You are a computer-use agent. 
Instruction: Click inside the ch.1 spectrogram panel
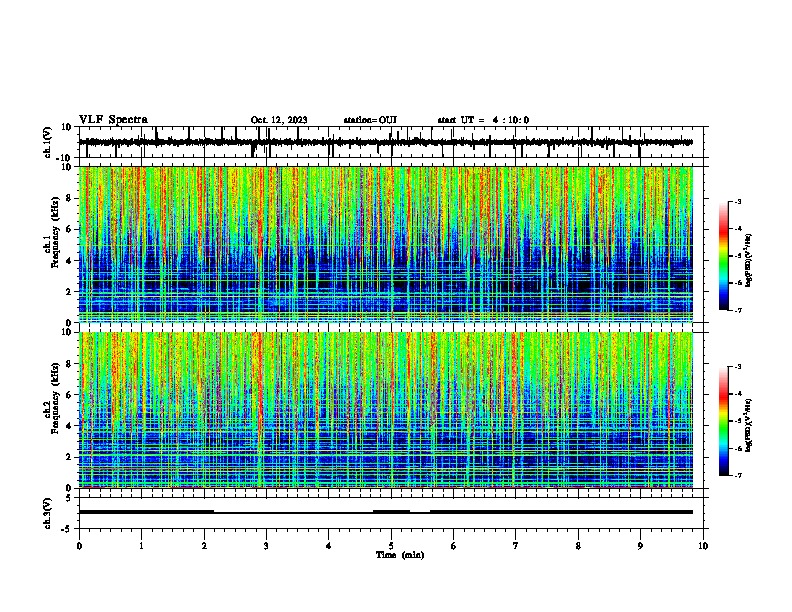pos(386,244)
